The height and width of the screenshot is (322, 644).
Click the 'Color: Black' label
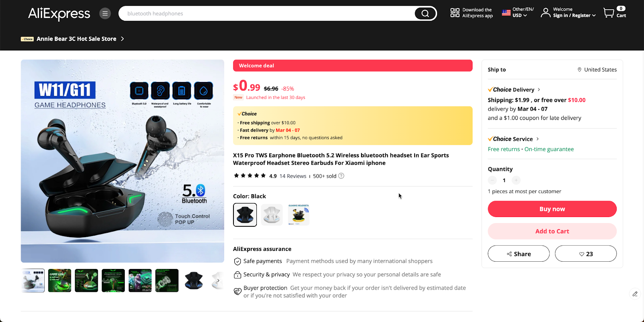(250, 196)
